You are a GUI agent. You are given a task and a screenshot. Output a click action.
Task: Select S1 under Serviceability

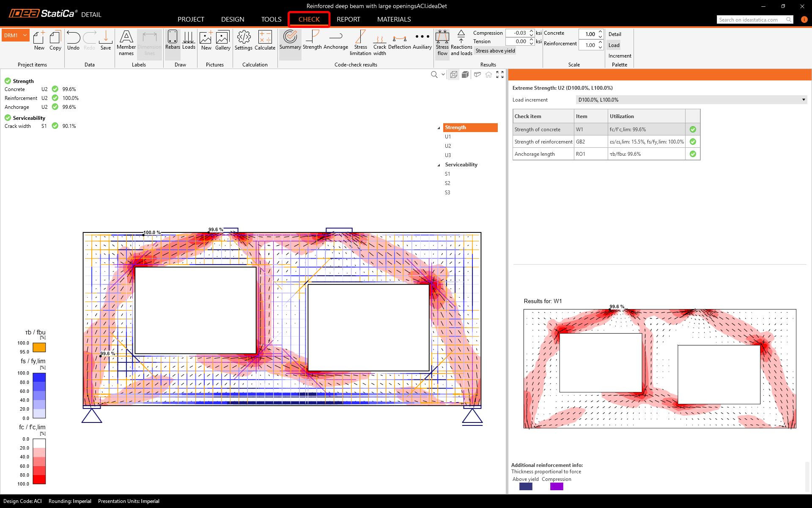pyautogui.click(x=447, y=174)
